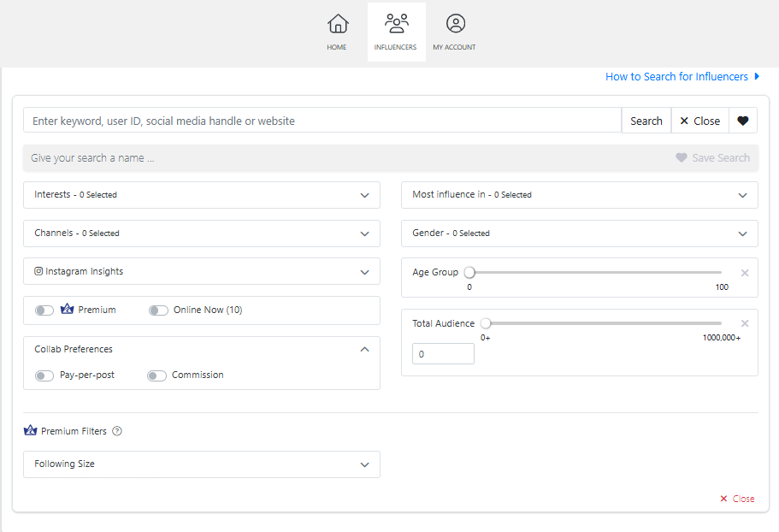Viewport: 779px width, 532px height.
Task: Click the Premium Filters help question mark
Action: coord(117,431)
